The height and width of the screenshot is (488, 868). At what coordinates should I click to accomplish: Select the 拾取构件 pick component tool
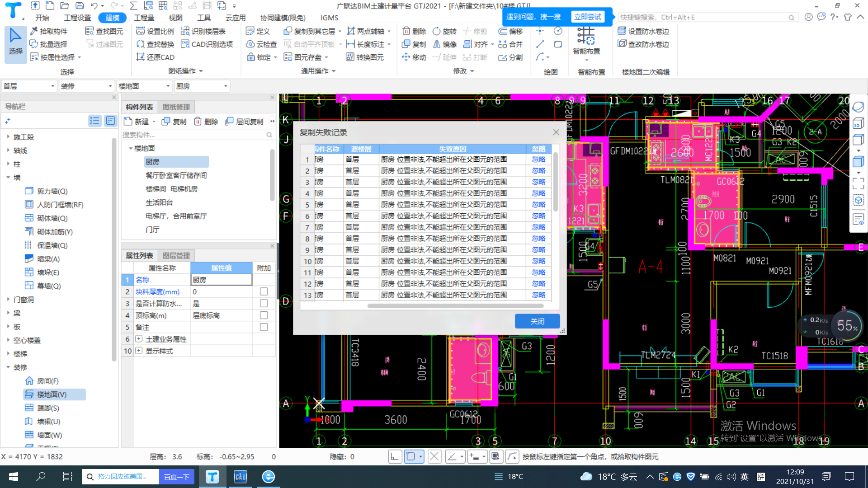[48, 31]
